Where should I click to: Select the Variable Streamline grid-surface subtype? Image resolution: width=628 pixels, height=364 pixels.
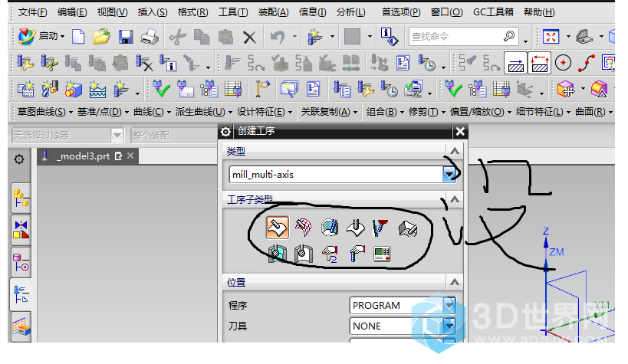(303, 228)
